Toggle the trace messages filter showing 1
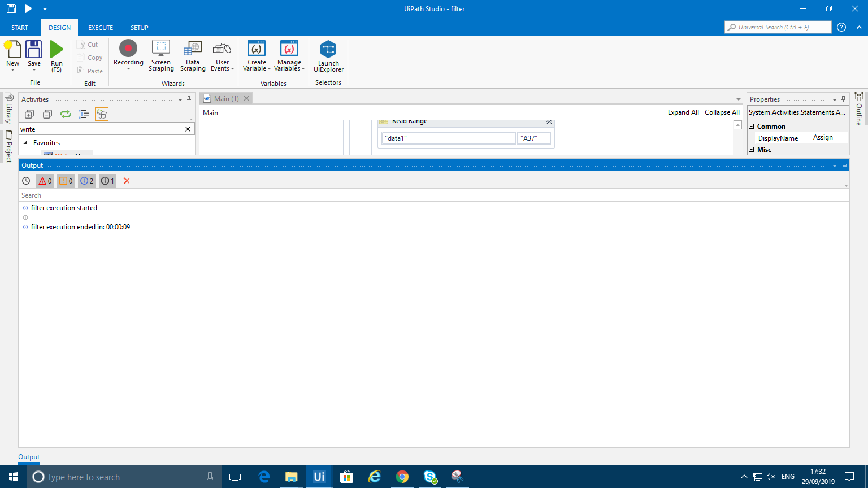Screen dimensions: 868x488 click(x=107, y=181)
